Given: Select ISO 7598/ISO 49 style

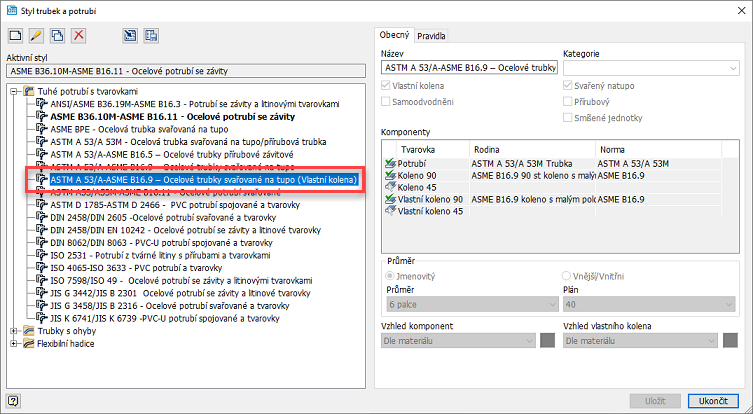Looking at the screenshot, I should click(181, 280).
